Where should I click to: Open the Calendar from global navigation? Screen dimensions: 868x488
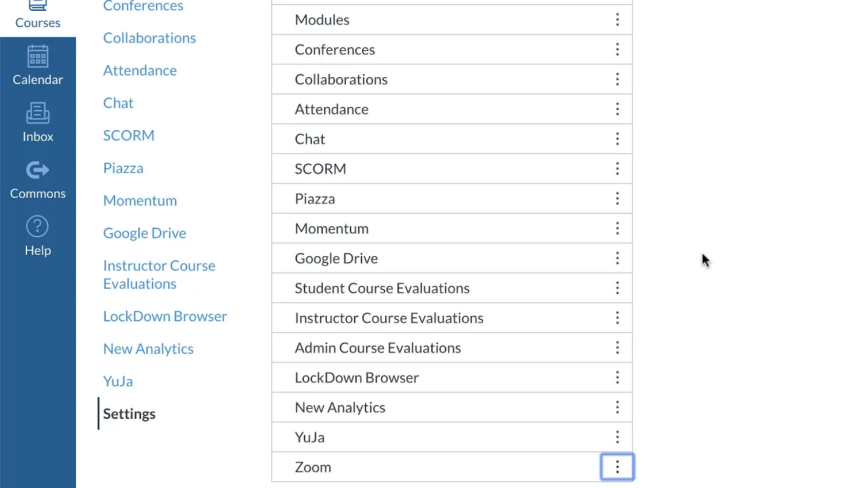[x=37, y=66]
